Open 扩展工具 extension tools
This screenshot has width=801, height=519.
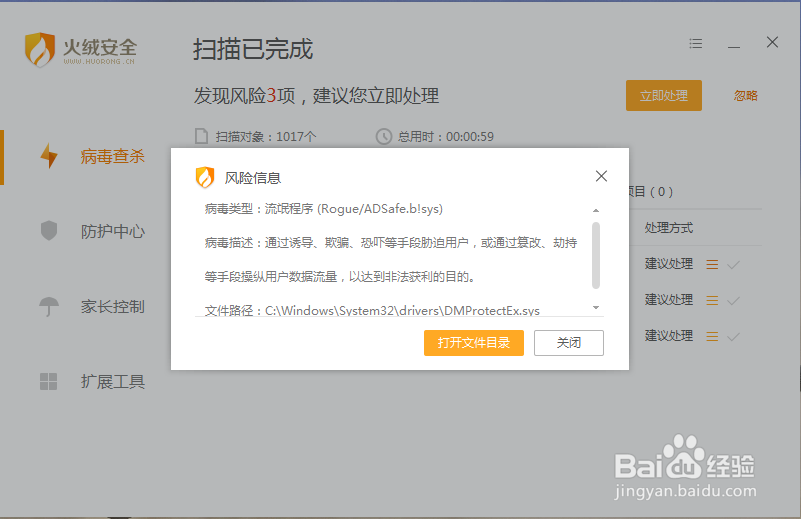[x=112, y=382]
